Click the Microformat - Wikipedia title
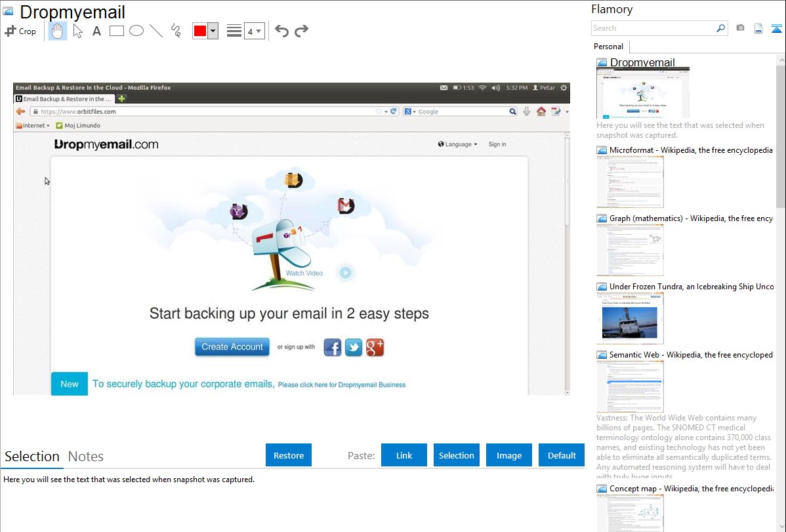The height and width of the screenshot is (532, 786). click(x=691, y=150)
